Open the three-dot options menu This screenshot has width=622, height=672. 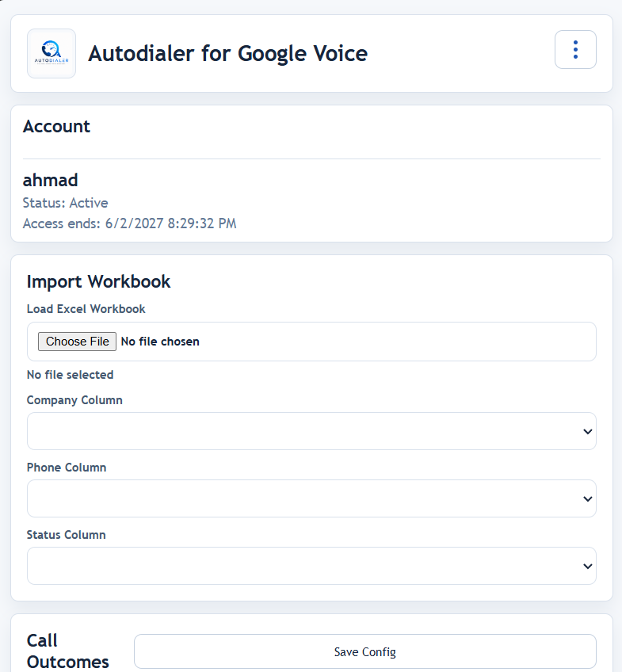[x=575, y=50]
